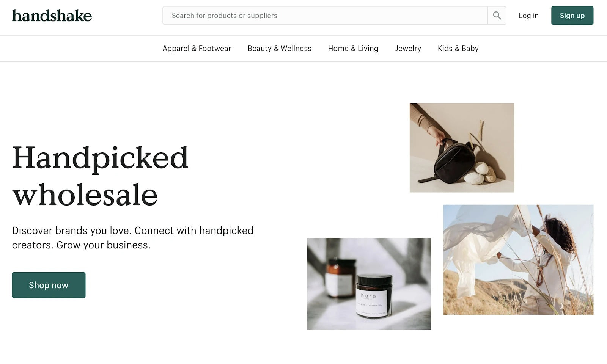
Task: Focus the product or supplier search field
Action: click(325, 16)
